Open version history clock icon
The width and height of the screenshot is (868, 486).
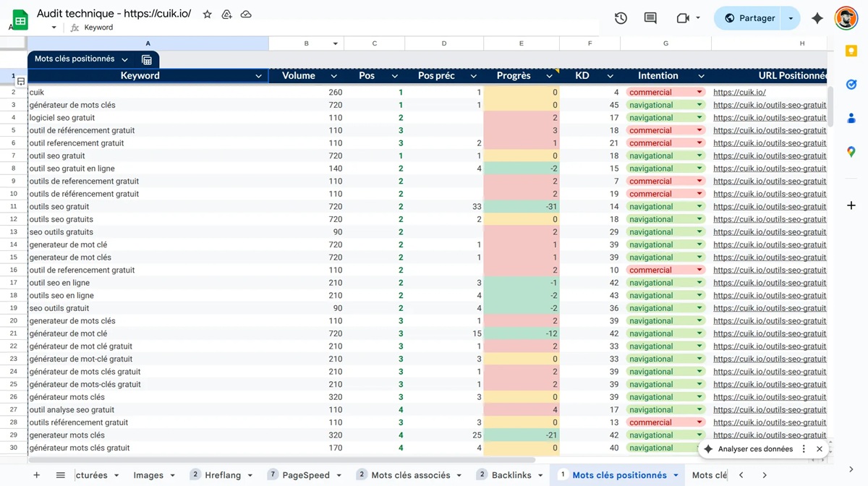pos(621,18)
